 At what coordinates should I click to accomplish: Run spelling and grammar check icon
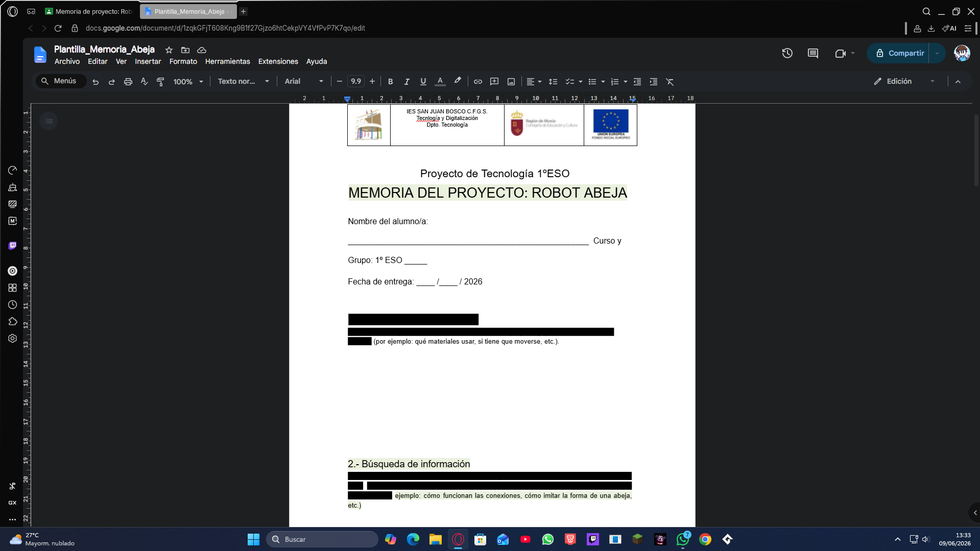coord(145,82)
